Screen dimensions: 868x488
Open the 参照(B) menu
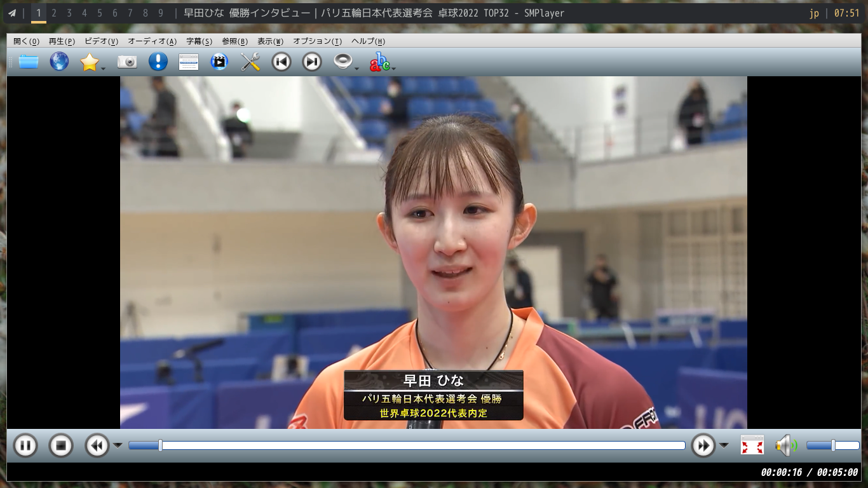point(234,41)
